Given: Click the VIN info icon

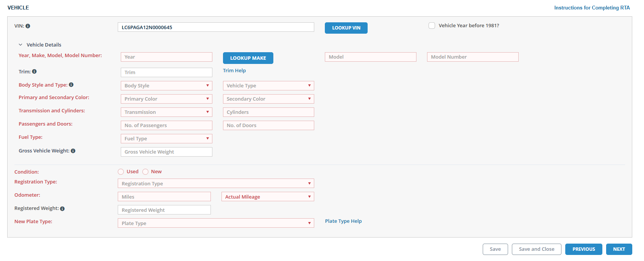Looking at the screenshot, I should 28,26.
